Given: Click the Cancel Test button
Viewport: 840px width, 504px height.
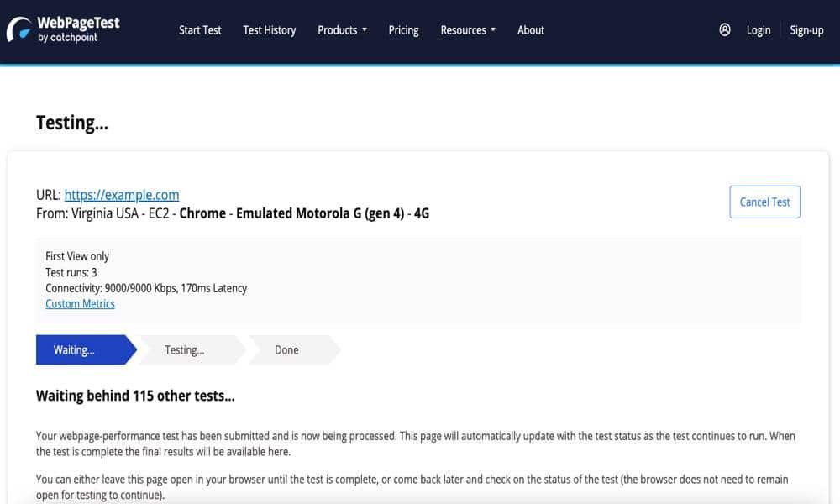Looking at the screenshot, I should [x=764, y=202].
